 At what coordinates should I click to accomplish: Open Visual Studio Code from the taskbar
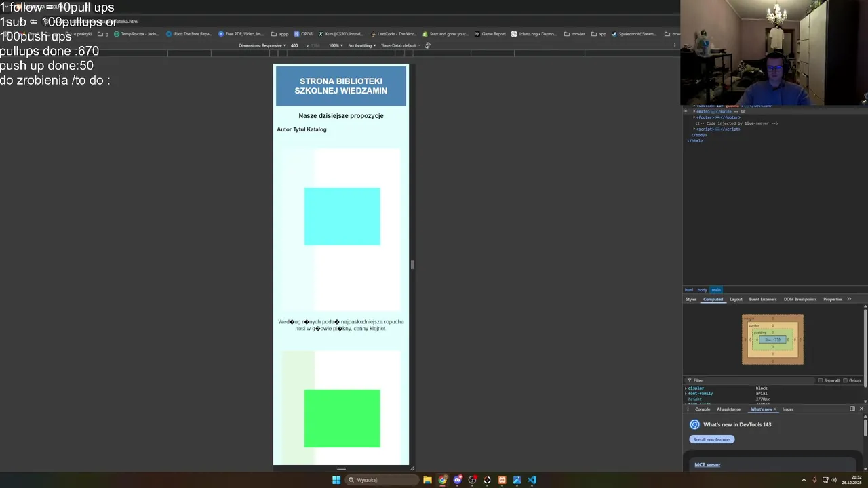[x=532, y=480]
